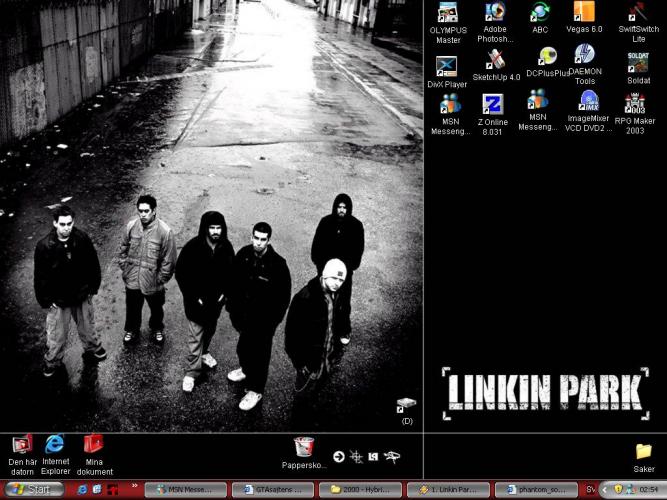Select the ImageMixer VCD DVD2 icon
The image size is (667, 500).
(588, 101)
